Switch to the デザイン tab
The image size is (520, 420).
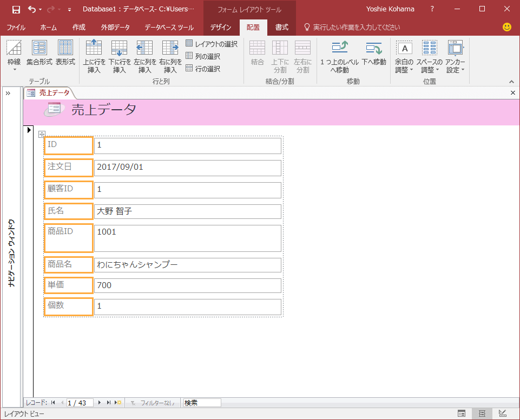click(221, 27)
